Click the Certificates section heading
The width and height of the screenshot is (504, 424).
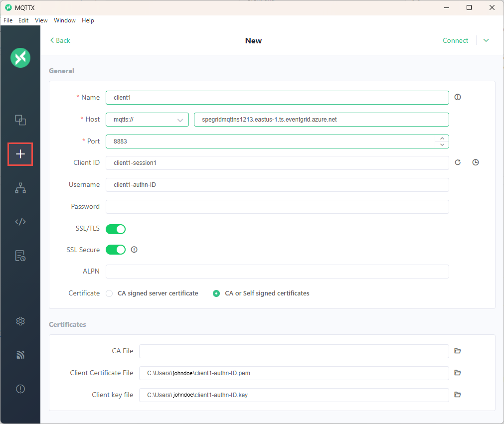tap(67, 324)
